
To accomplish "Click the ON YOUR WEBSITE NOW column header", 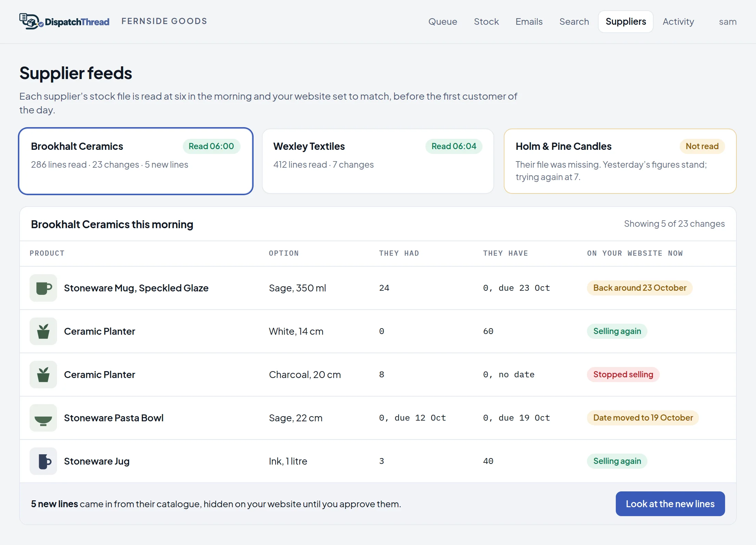I will point(635,253).
